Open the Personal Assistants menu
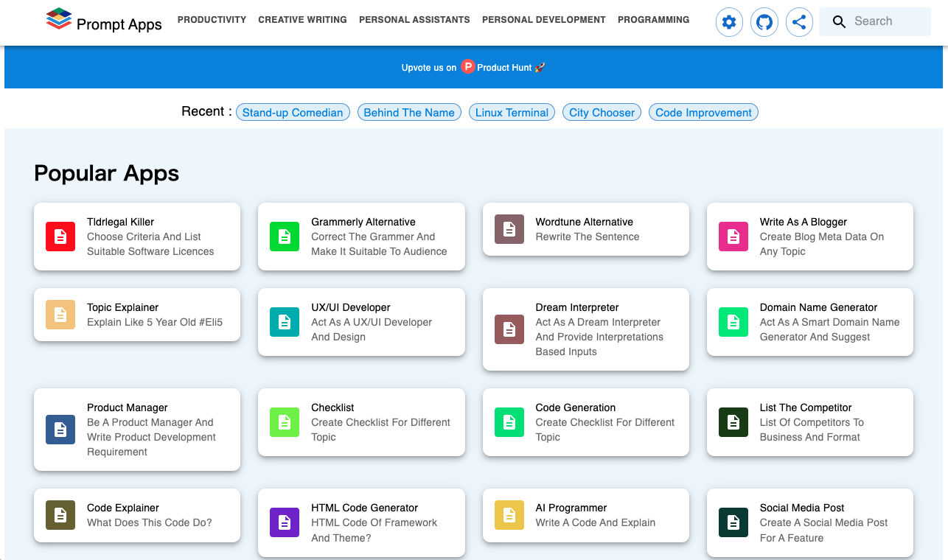948x560 pixels. click(414, 20)
